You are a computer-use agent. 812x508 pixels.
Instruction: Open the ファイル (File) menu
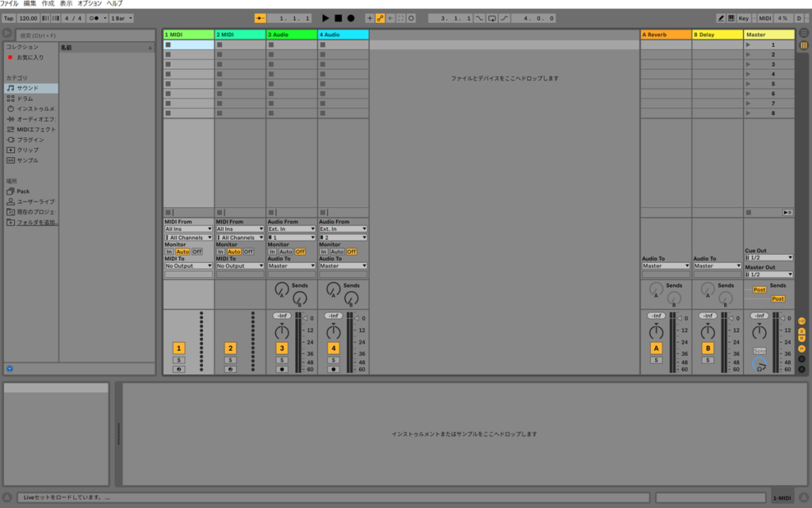coord(10,4)
